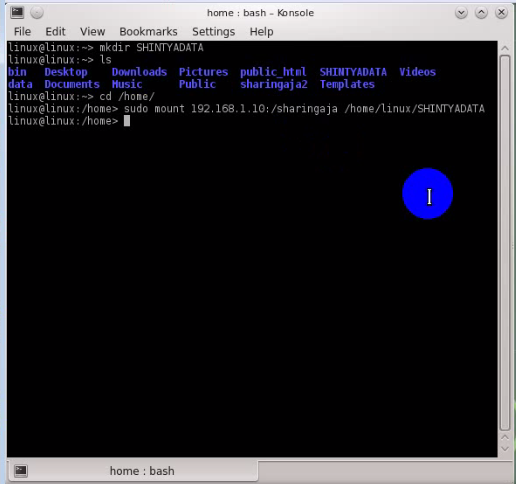The height and width of the screenshot is (484, 516).
Task: Maximize the Konsole window
Action: (481, 13)
